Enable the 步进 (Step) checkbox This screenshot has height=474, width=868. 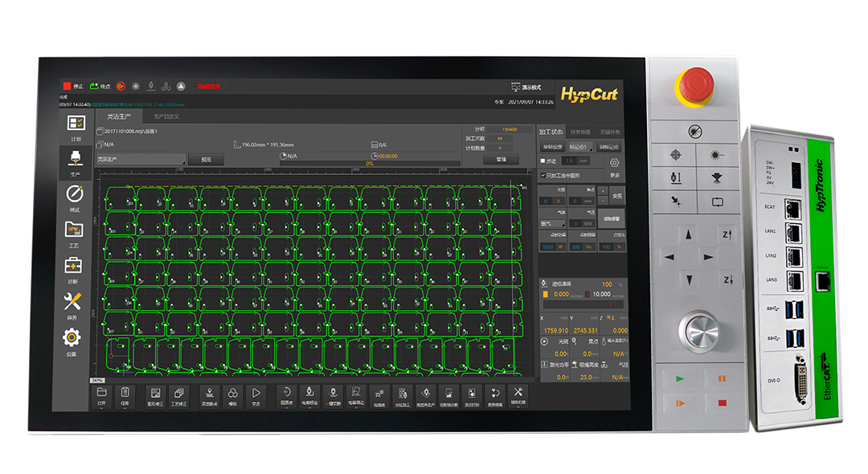pyautogui.click(x=543, y=161)
